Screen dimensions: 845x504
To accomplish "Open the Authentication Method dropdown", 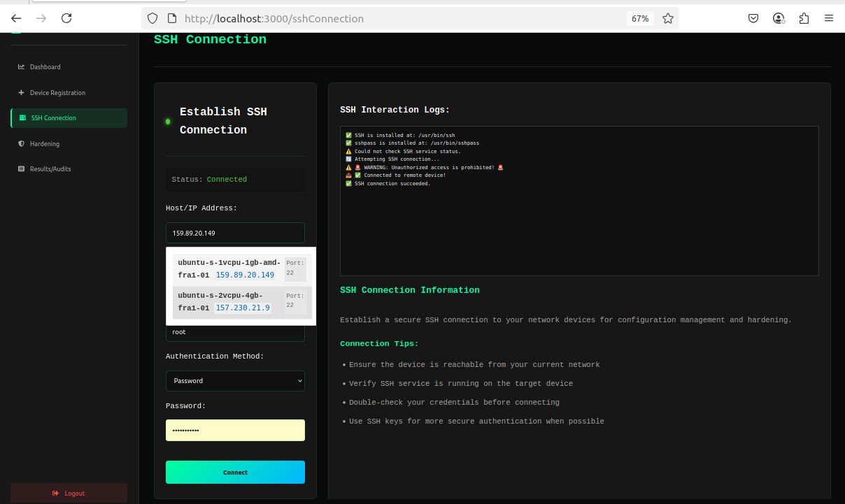I will coord(235,380).
